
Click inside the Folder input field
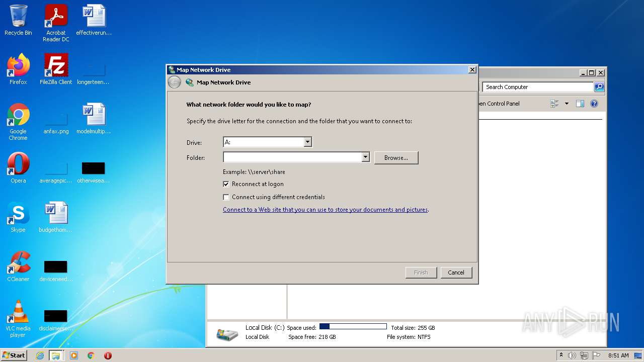292,157
